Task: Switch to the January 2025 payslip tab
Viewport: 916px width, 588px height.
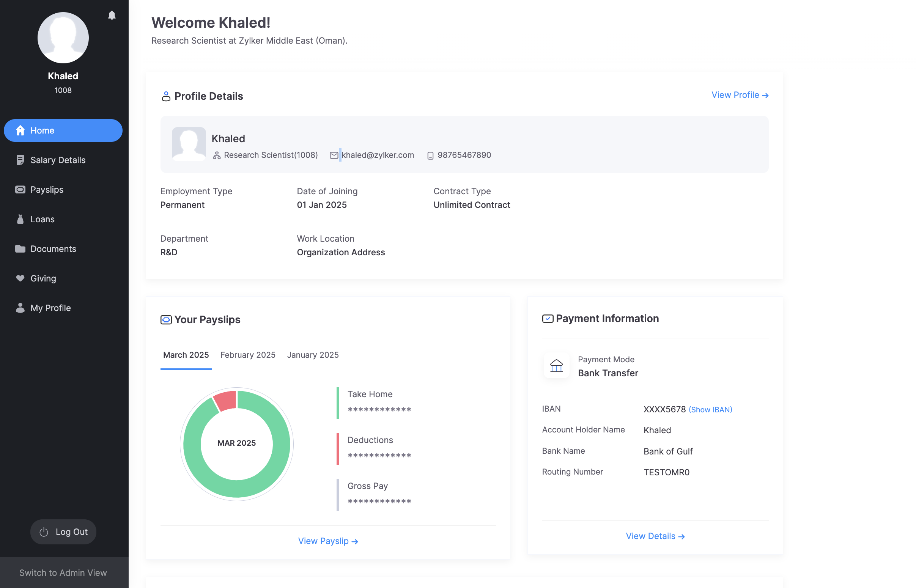Action: pyautogui.click(x=313, y=355)
